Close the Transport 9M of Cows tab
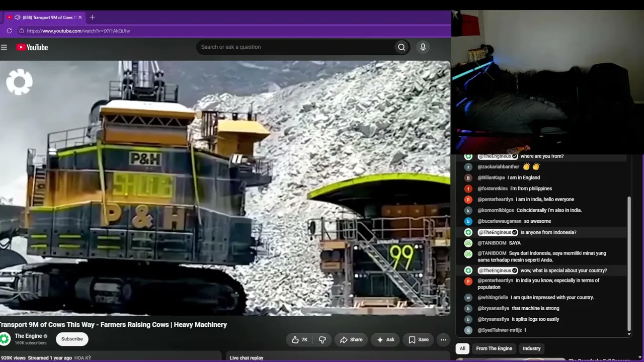Viewport: 644px width, 362px height. 80,17
